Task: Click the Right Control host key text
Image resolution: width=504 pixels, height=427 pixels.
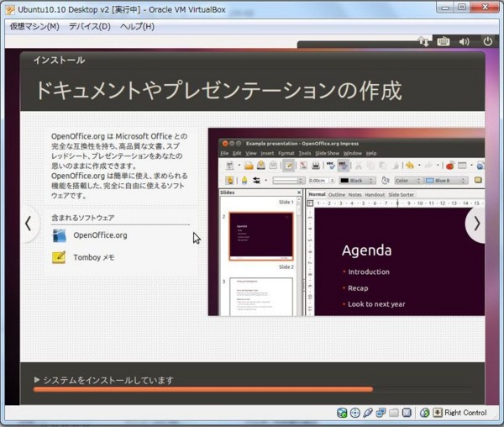Action: coord(465,413)
